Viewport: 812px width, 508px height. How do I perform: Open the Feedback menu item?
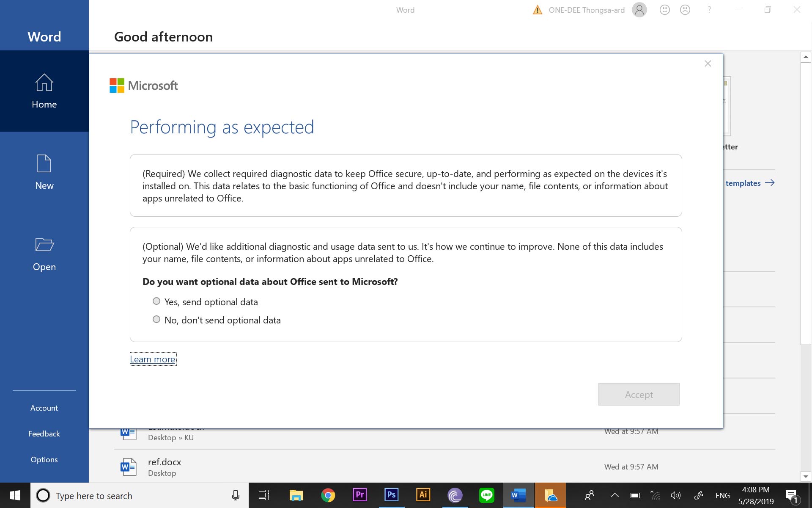pos(44,433)
